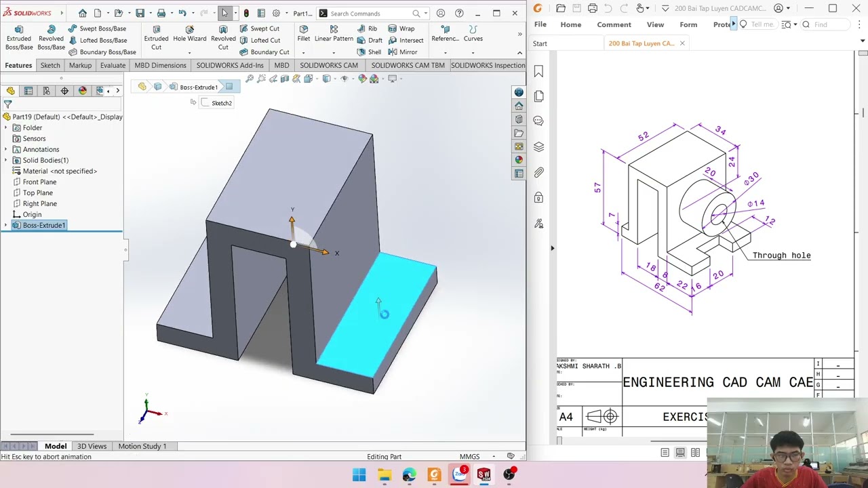Expand the Boss-Extrude1 feature node
The width and height of the screenshot is (868, 488).
[x=6, y=225]
